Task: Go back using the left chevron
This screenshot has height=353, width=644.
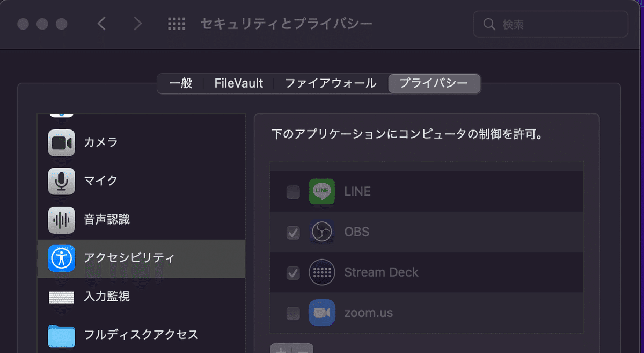Action: pos(102,24)
